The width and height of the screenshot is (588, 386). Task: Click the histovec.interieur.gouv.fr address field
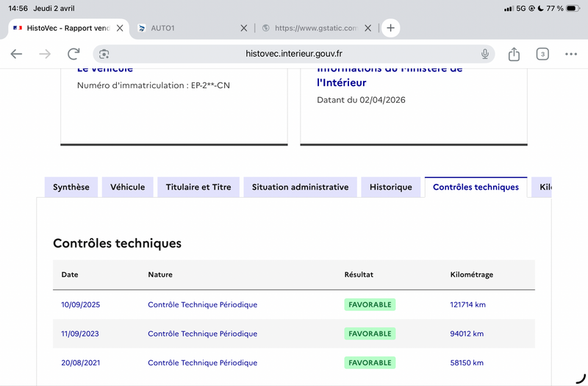click(293, 54)
